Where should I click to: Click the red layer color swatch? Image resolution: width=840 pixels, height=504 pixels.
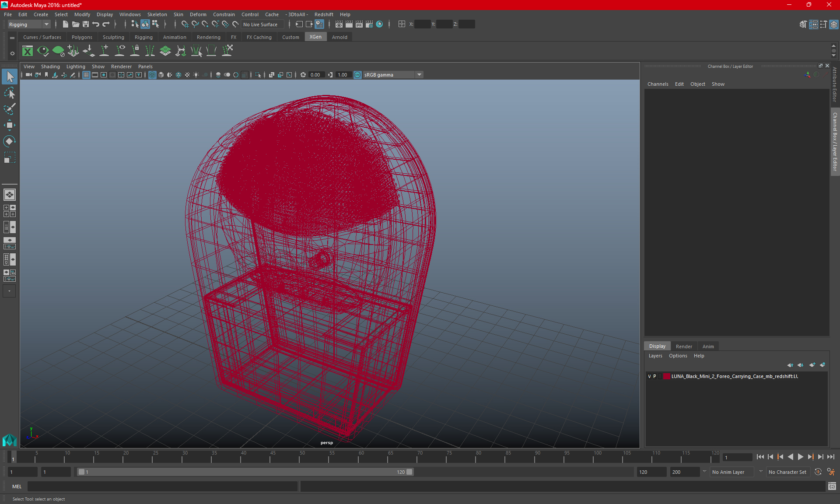(x=666, y=376)
